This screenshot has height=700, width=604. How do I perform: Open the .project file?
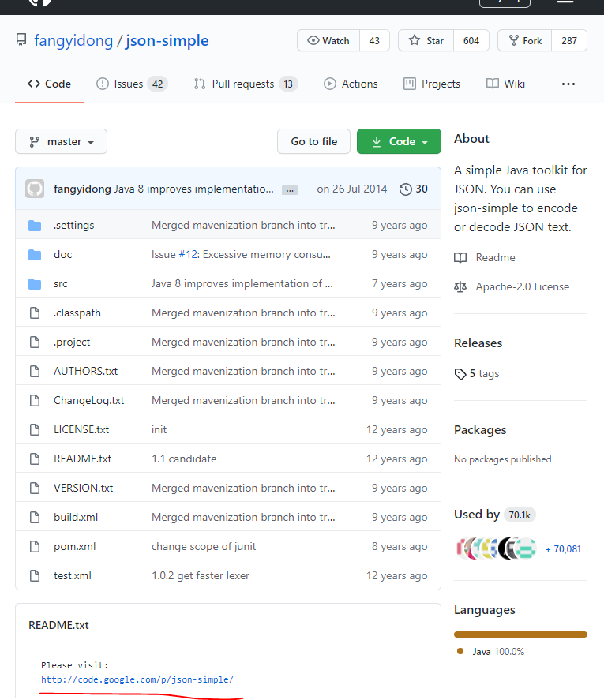pyautogui.click(x=72, y=343)
